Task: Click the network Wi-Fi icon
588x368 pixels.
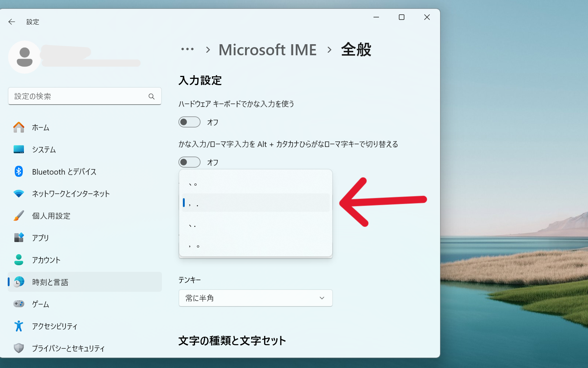Action: (x=19, y=194)
